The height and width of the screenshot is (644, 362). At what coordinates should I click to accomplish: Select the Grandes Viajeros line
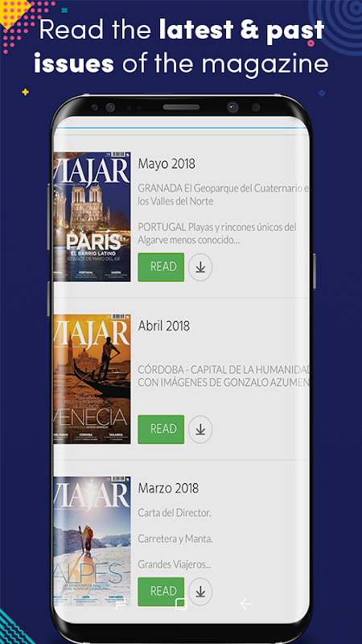tap(175, 564)
